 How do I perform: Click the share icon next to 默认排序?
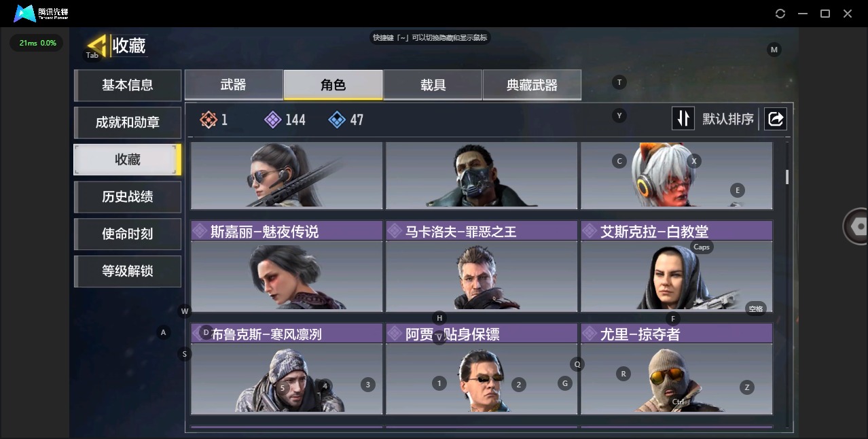click(x=775, y=119)
